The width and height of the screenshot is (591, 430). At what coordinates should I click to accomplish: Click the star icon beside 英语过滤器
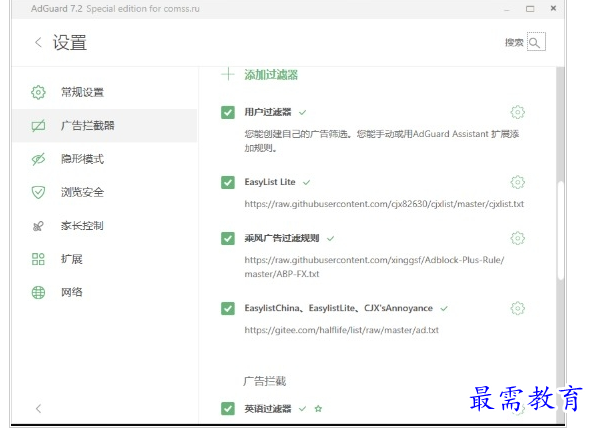pyautogui.click(x=318, y=409)
